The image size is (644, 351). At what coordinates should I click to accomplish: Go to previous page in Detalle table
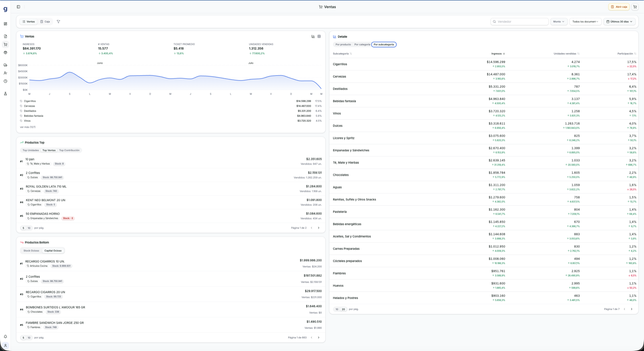624,309
